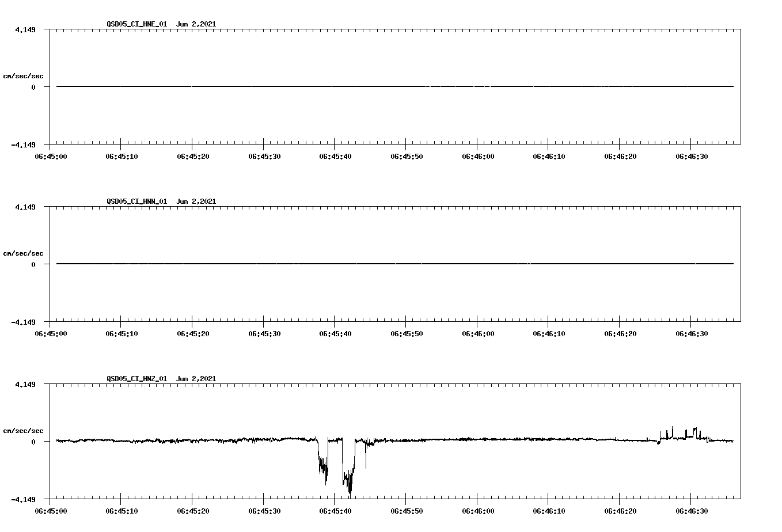Click the 06:45:20 time label under HNZ plot

[x=193, y=511]
